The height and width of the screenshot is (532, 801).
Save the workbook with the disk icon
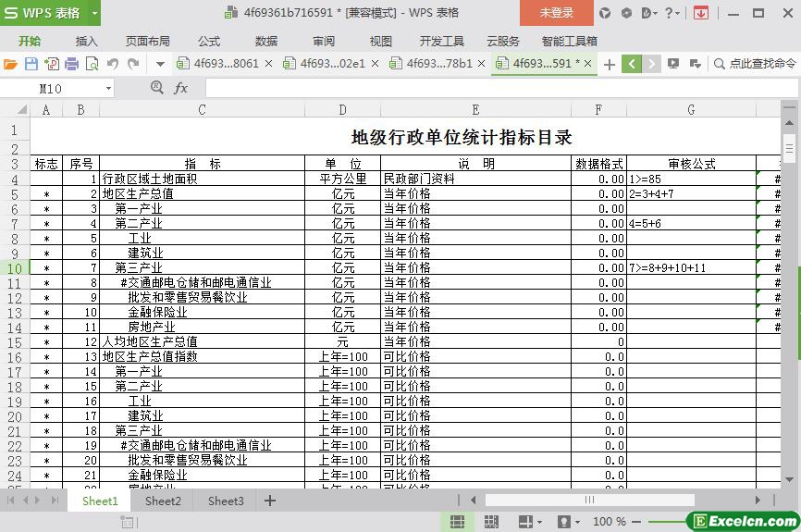coord(31,64)
